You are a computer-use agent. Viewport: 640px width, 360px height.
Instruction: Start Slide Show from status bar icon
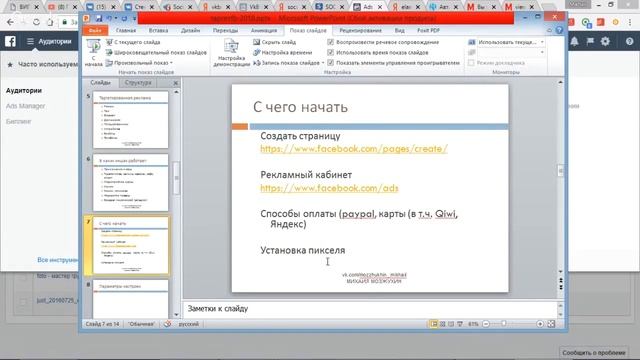pyautogui.click(x=460, y=324)
